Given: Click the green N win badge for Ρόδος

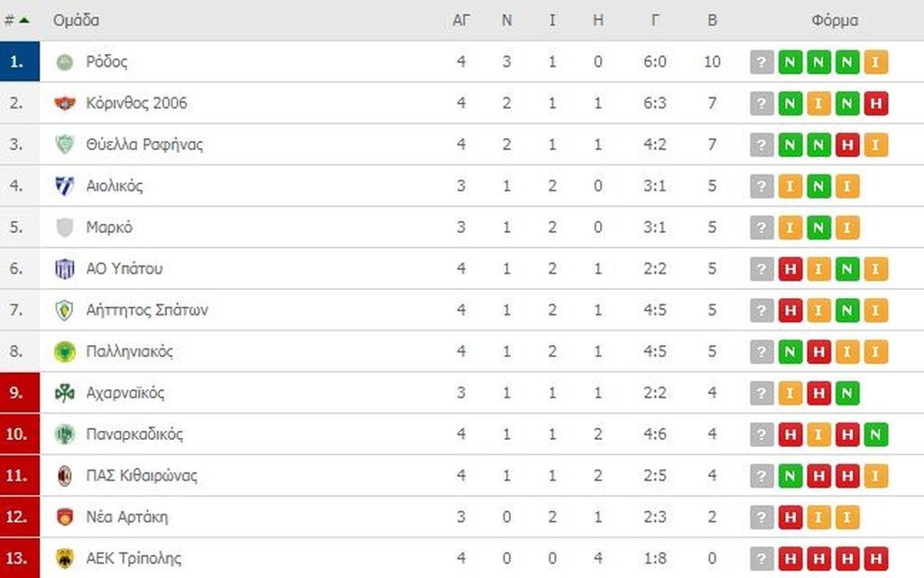Looking at the screenshot, I should (x=790, y=61).
